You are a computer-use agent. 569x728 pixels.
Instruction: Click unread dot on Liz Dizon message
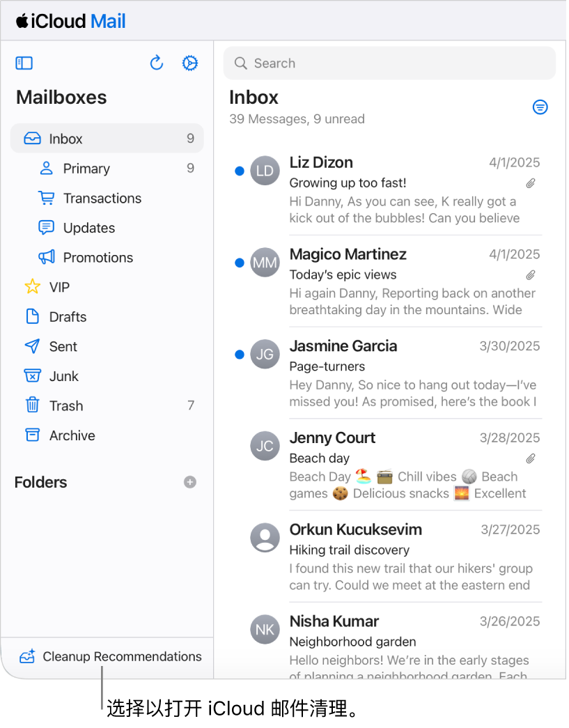tap(240, 171)
